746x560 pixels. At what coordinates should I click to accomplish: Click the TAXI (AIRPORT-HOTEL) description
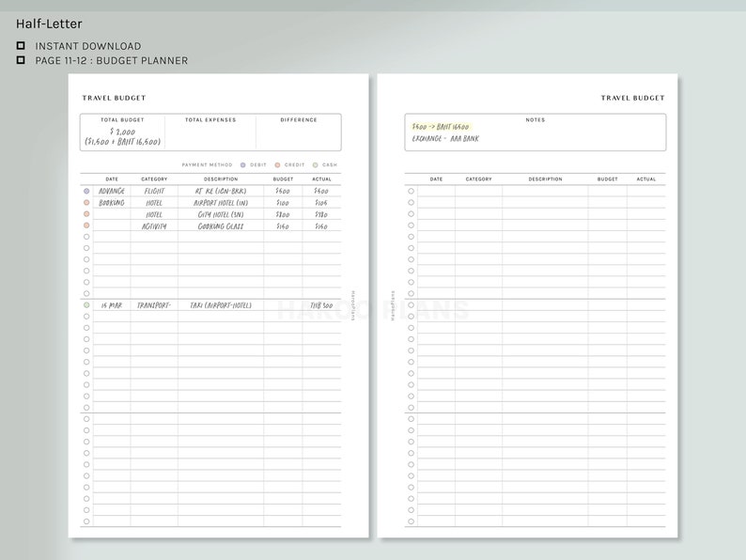[x=221, y=305]
